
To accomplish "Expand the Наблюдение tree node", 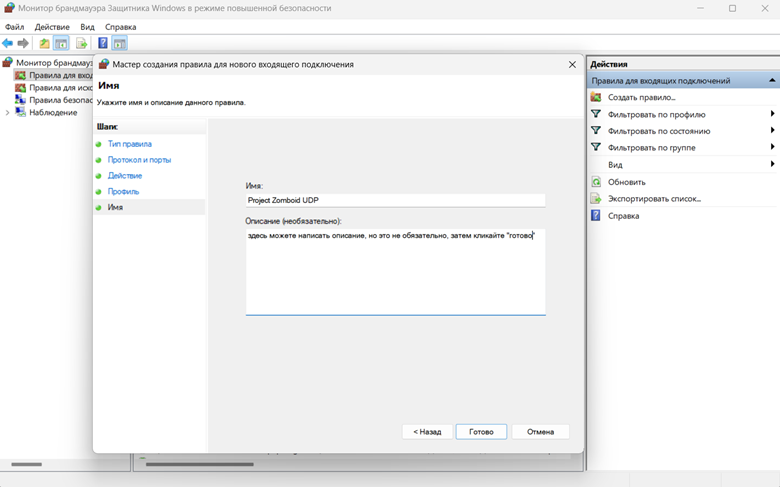I will coord(7,112).
